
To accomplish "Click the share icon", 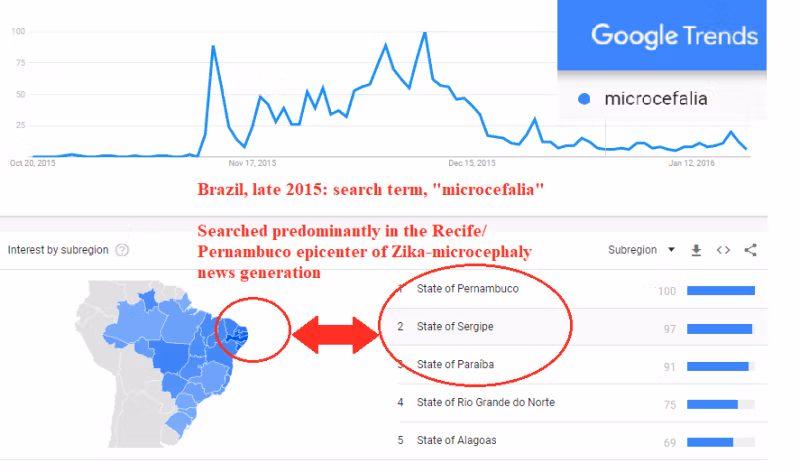I will [751, 250].
